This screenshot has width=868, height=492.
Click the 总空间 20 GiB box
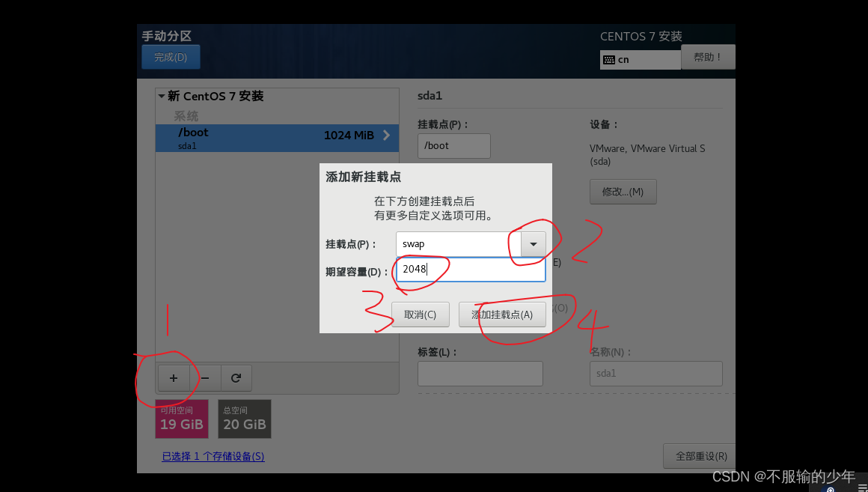pyautogui.click(x=245, y=419)
